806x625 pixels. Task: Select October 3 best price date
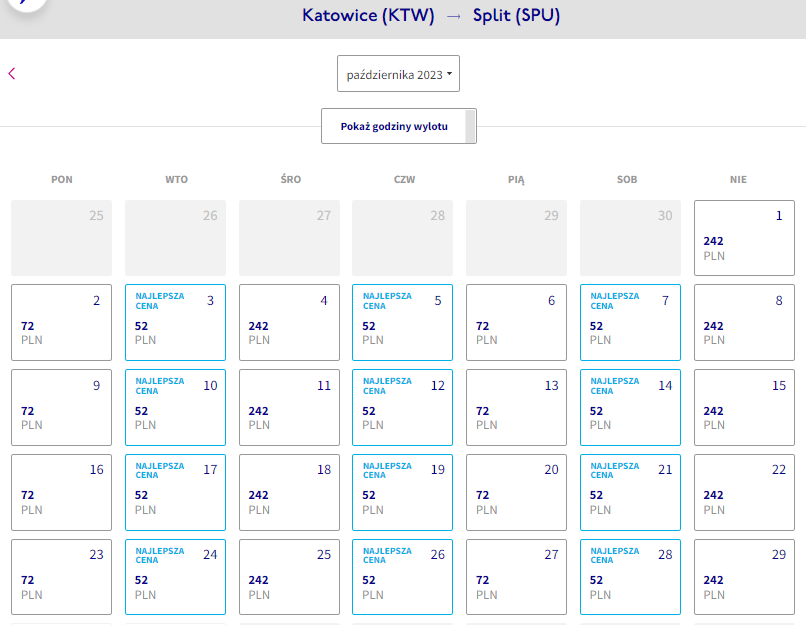tap(175, 322)
